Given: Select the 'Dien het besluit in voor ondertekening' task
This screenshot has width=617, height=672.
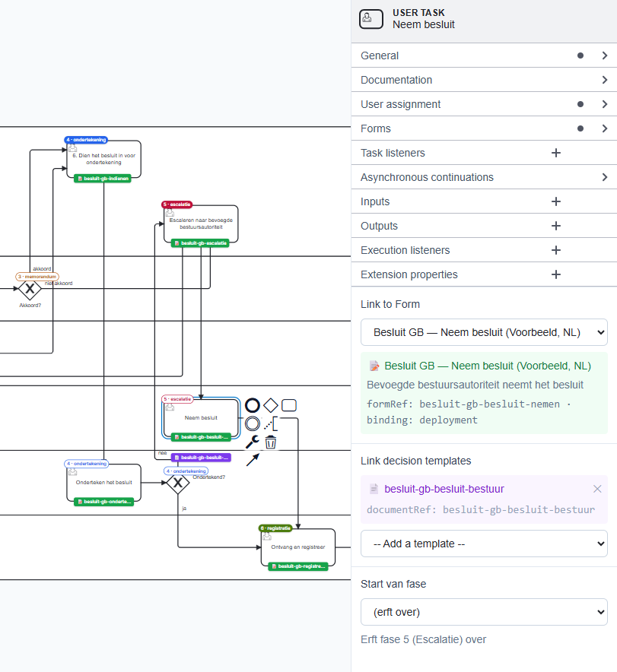Looking at the screenshot, I should (x=103, y=159).
